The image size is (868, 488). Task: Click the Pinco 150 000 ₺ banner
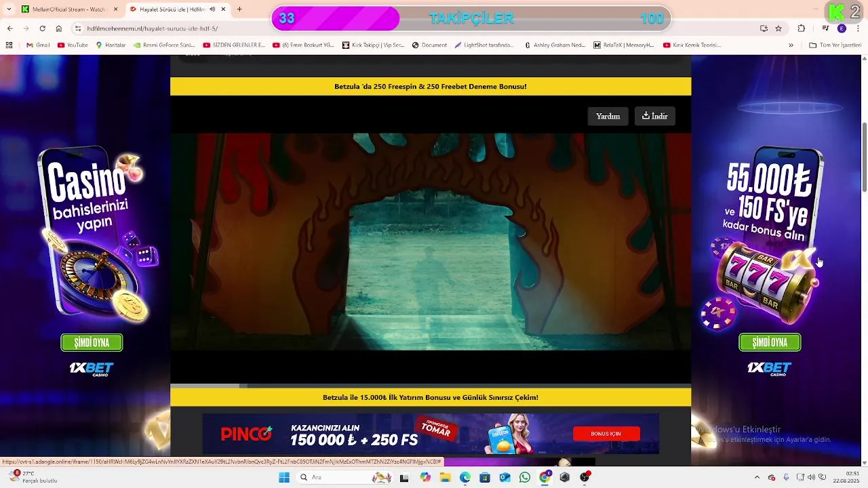(x=431, y=434)
